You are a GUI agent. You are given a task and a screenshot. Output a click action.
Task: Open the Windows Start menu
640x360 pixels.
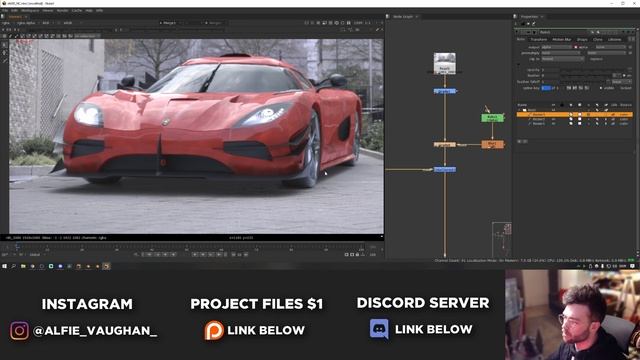[4, 266]
